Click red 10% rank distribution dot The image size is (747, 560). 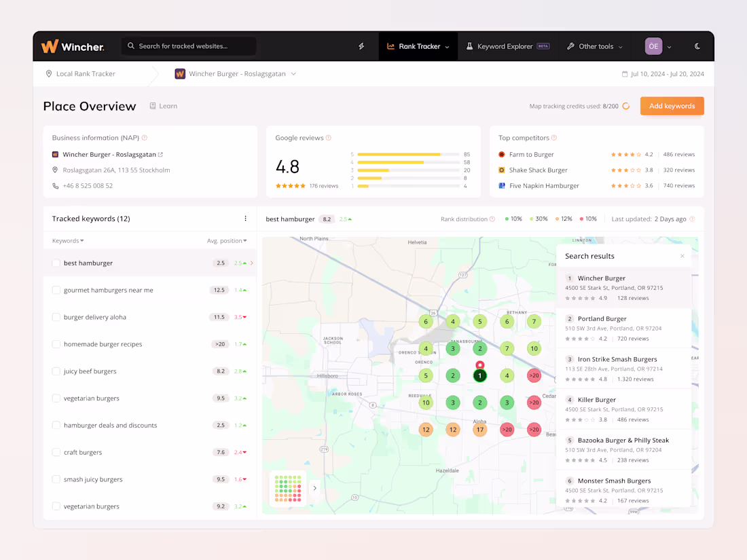[x=581, y=219]
